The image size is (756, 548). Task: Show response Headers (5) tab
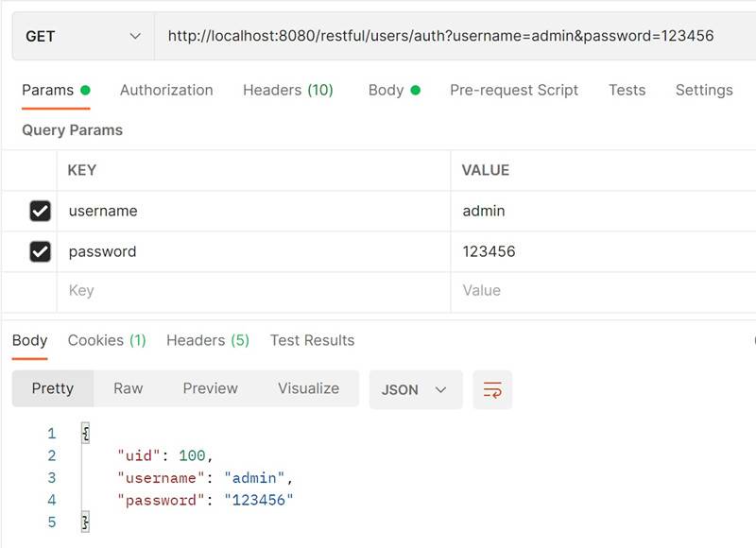[207, 340]
